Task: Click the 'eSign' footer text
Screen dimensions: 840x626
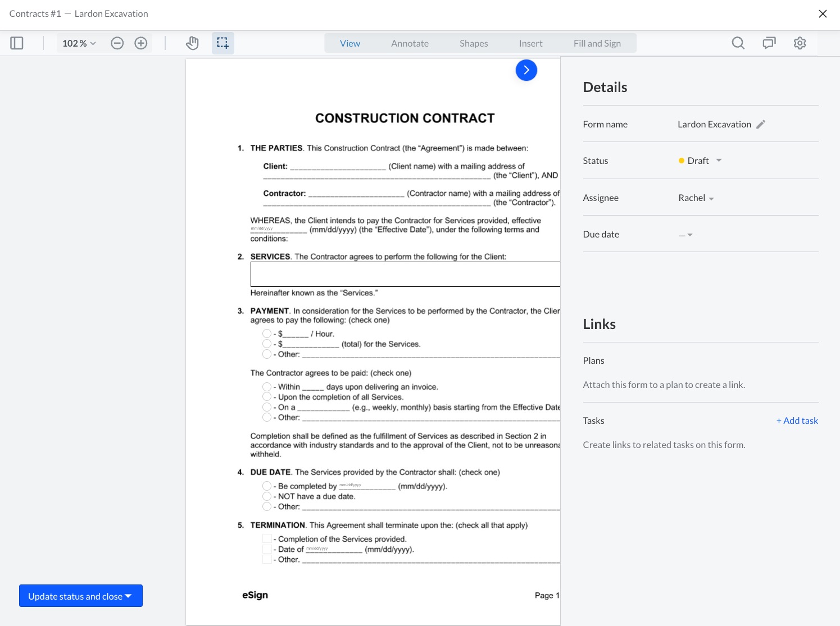Action: tap(255, 595)
